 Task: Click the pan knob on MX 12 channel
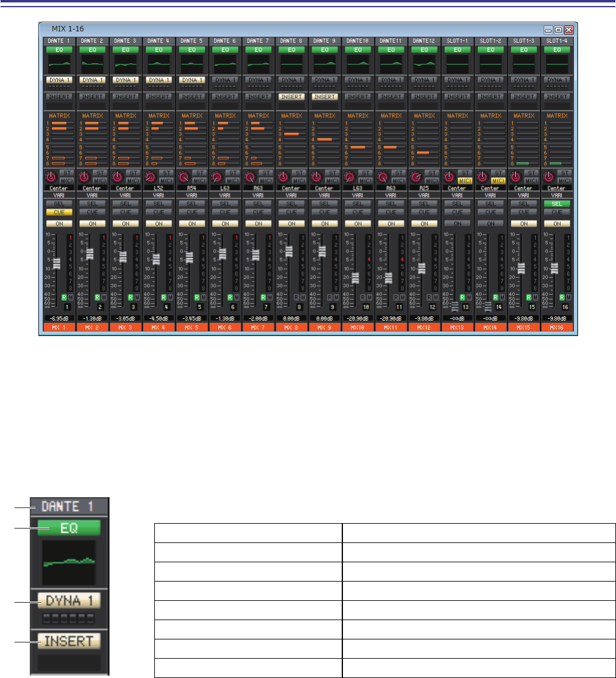click(x=416, y=177)
